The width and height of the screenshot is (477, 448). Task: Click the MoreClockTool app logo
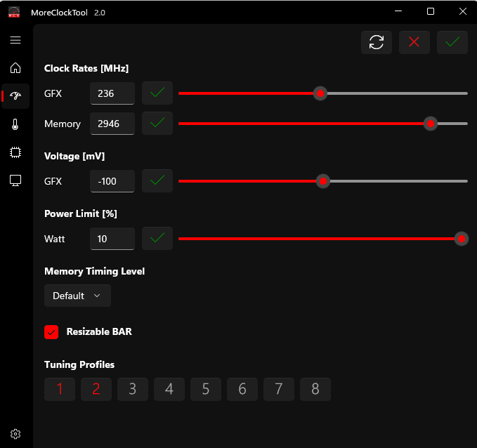(x=14, y=12)
